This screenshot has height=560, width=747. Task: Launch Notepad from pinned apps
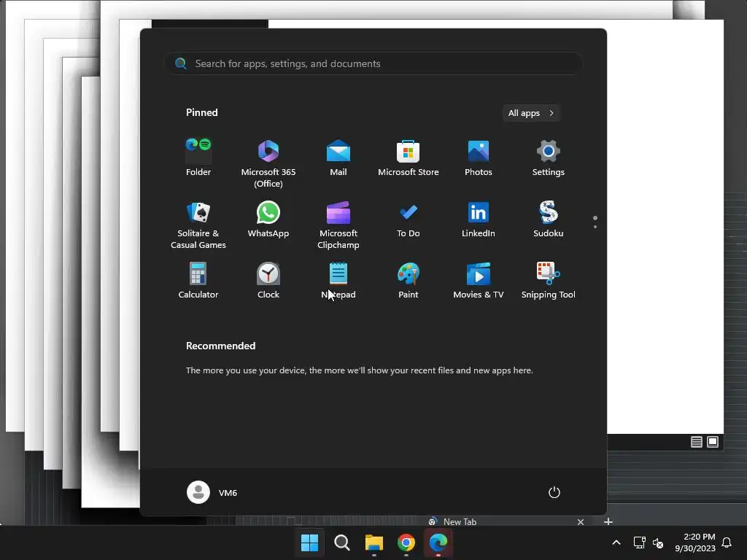[338, 280]
